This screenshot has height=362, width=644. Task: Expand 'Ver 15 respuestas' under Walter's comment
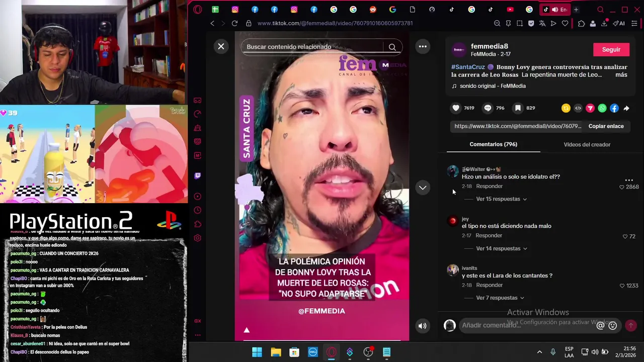pos(501,199)
